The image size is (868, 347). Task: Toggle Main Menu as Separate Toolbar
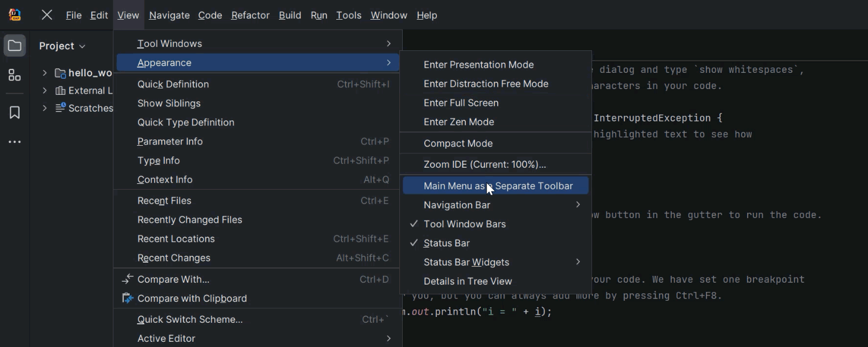coord(498,186)
